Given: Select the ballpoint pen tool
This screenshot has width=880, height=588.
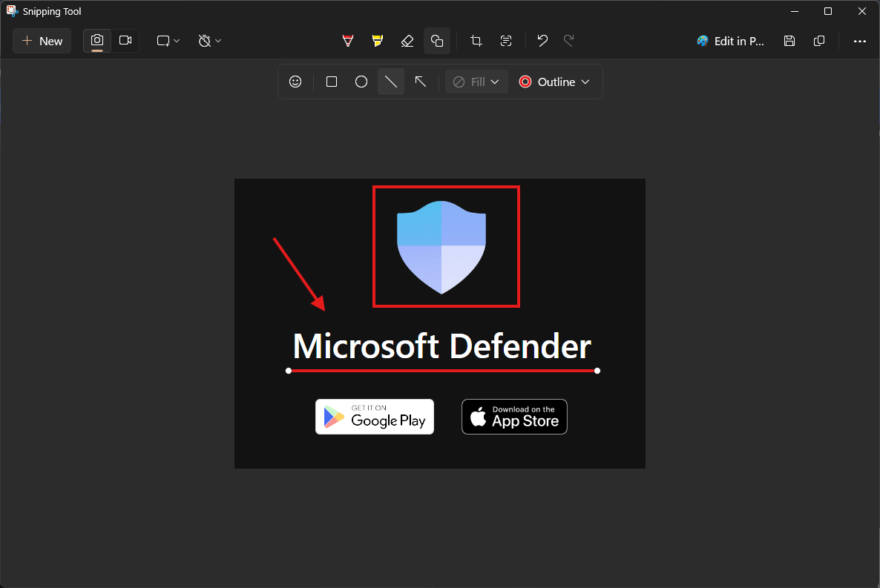Looking at the screenshot, I should click(348, 40).
